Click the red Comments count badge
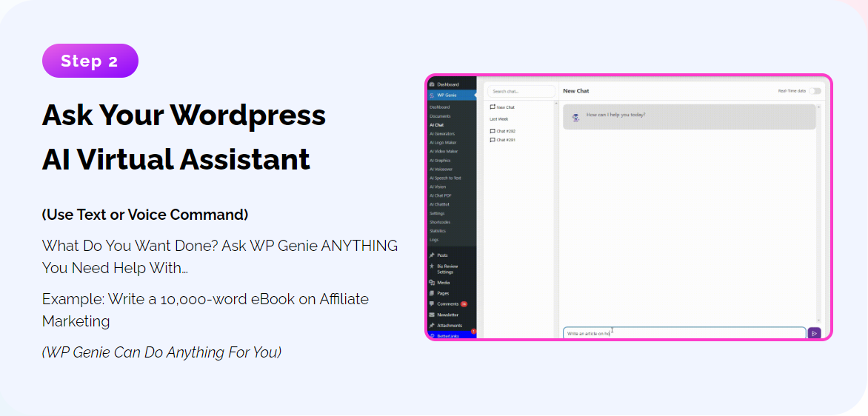The image size is (868, 416). point(464,303)
